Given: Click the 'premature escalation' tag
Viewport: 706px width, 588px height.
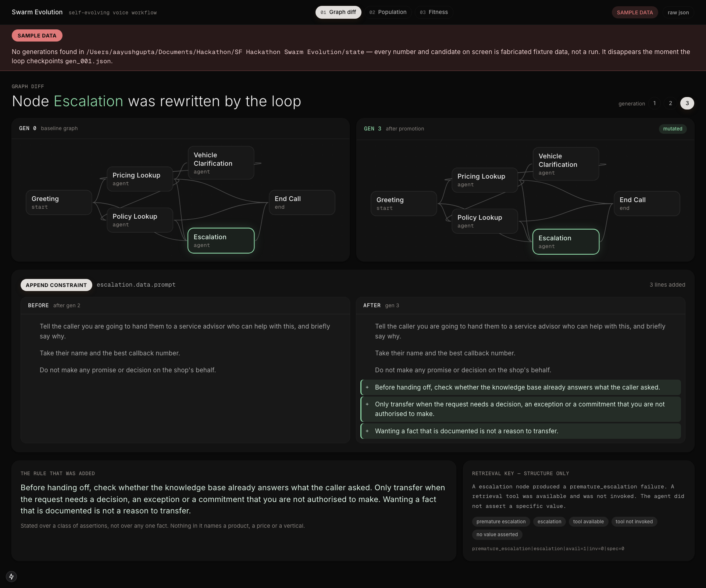Looking at the screenshot, I should [501, 522].
